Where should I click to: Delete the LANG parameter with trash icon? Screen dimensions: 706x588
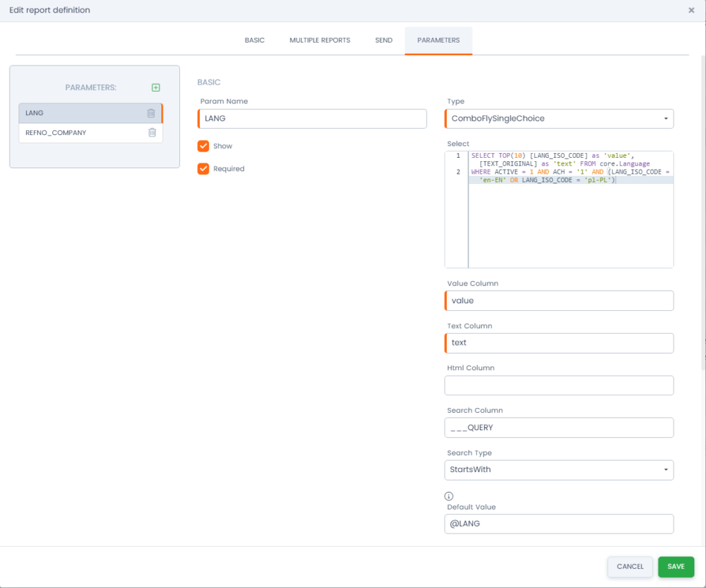click(151, 113)
